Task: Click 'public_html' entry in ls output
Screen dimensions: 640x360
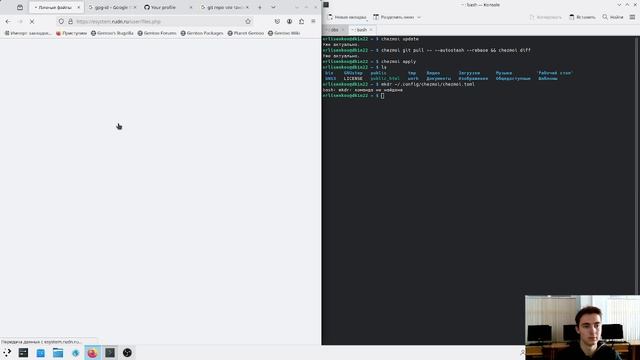Action: [x=385, y=78]
